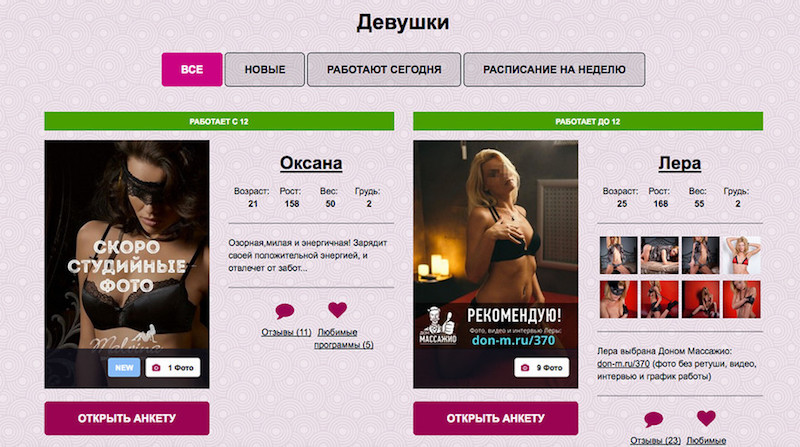Click the camera icon on 9 Фото badge
Screen dimensions: 800x447
tap(525, 367)
